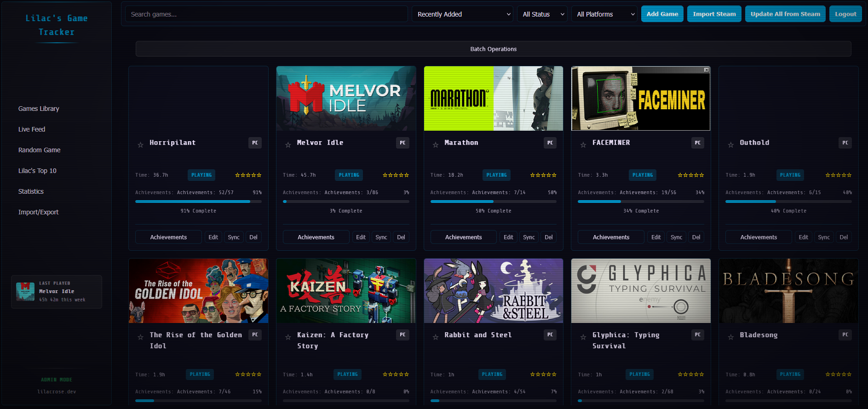
Task: Click Import Steam button
Action: (714, 14)
